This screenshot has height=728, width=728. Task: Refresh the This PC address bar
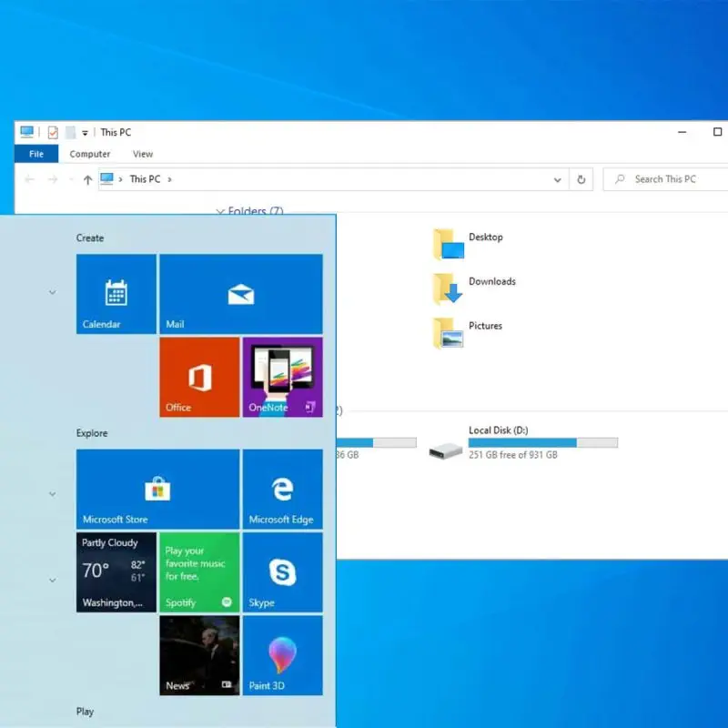click(581, 179)
